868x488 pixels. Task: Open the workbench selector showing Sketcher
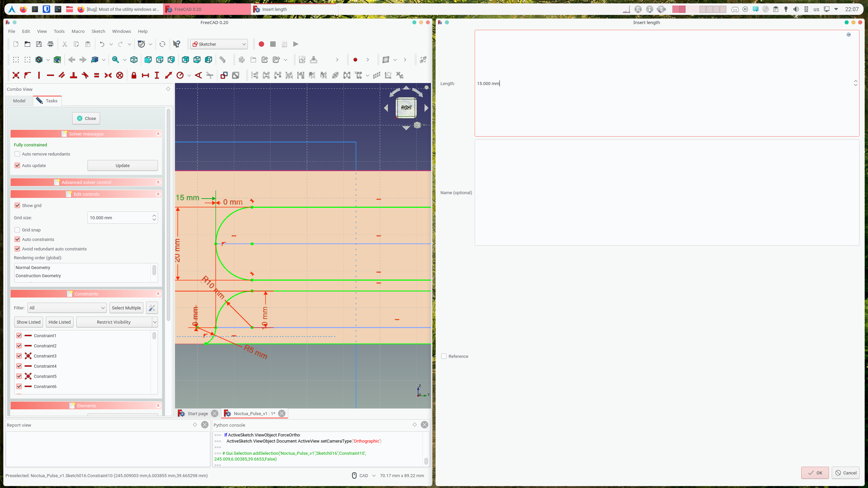219,44
